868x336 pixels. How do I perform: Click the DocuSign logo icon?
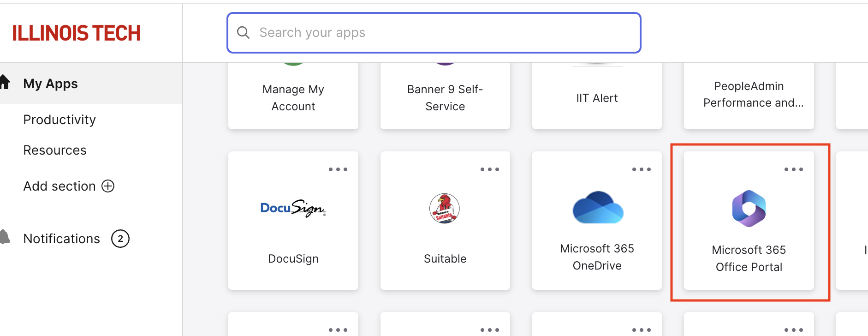(293, 208)
